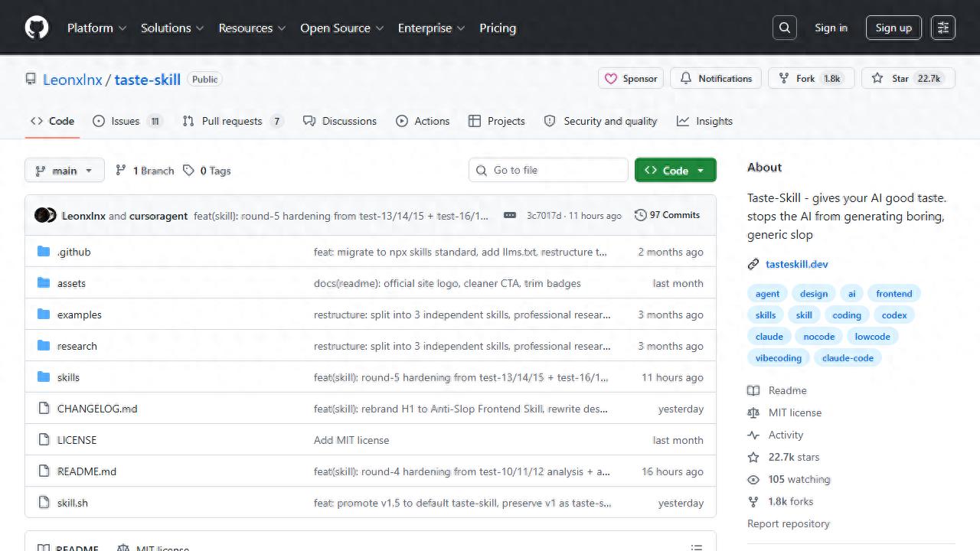Image resolution: width=980 pixels, height=551 pixels.
Task: Click the assets folder icon
Action: click(x=44, y=283)
